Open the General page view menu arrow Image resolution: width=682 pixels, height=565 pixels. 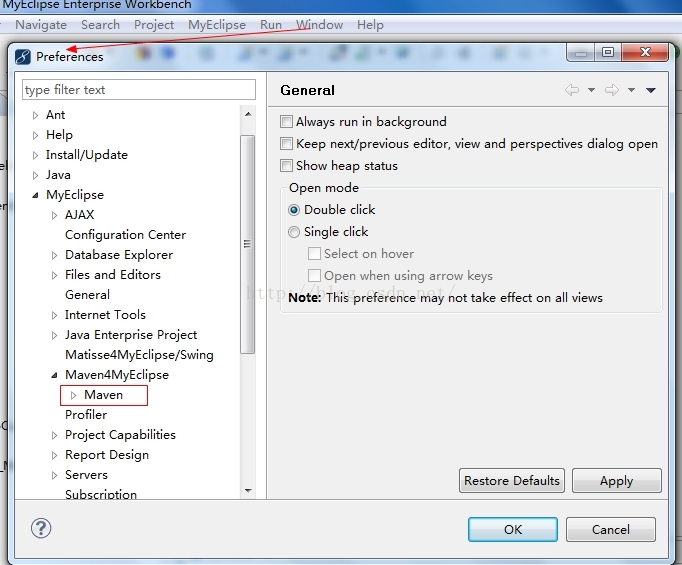tap(651, 90)
